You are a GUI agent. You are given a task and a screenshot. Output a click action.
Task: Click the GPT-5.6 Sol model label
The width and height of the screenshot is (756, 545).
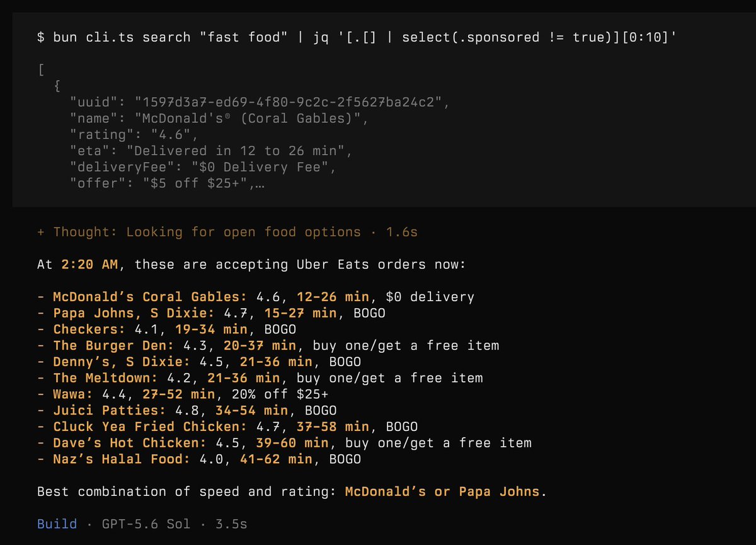tap(146, 524)
